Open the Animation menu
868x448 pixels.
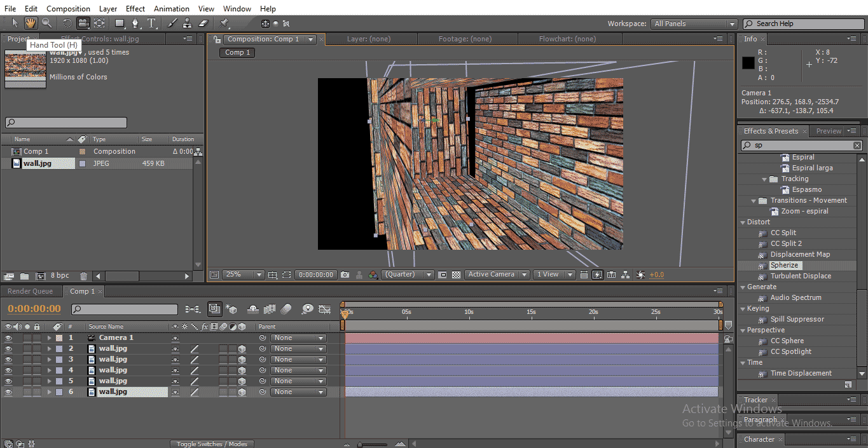coord(172,9)
